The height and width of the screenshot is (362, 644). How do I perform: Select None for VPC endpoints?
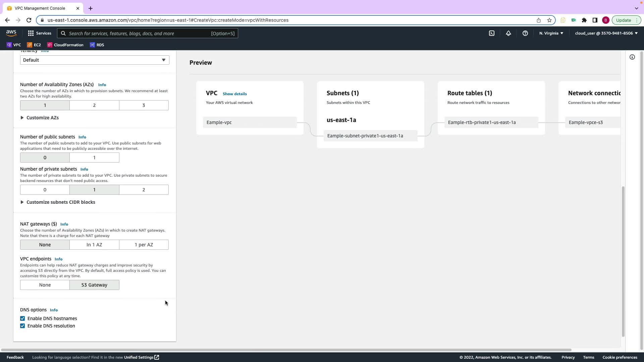[x=45, y=285]
